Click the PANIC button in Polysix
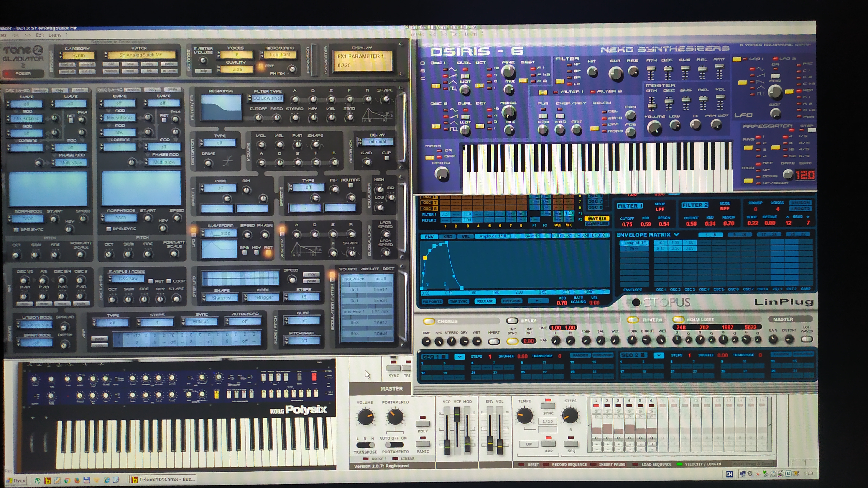 coord(422,444)
